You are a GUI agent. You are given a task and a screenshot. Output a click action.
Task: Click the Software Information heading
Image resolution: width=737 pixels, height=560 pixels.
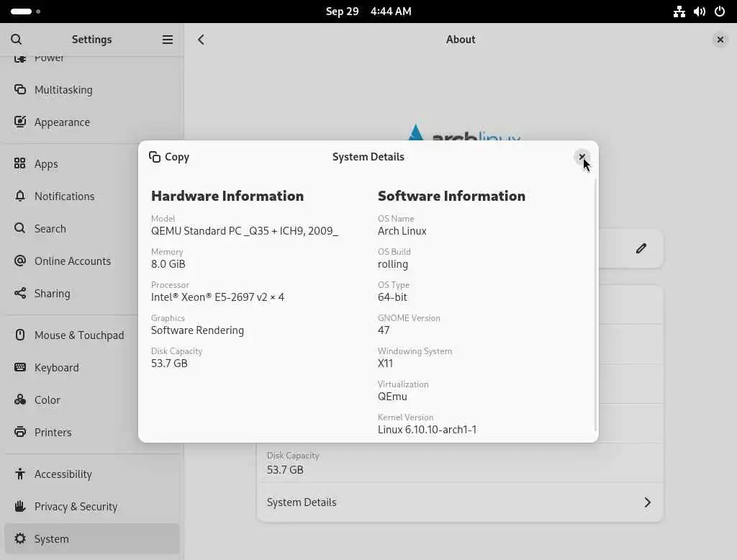click(x=452, y=196)
